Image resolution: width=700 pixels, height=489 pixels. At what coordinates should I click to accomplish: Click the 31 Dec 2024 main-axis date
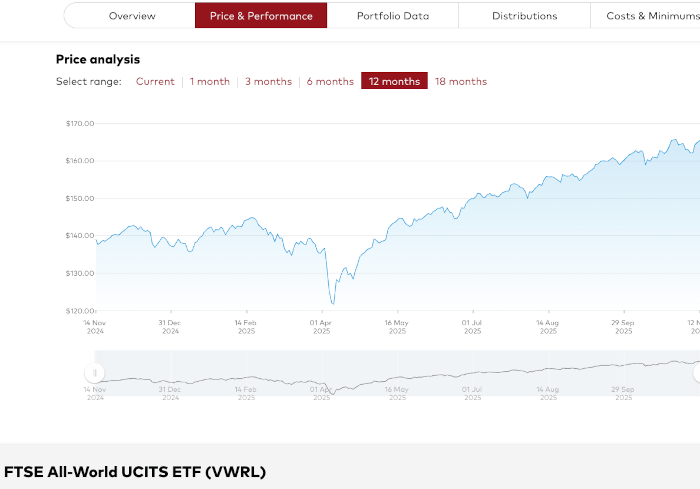[170, 327]
